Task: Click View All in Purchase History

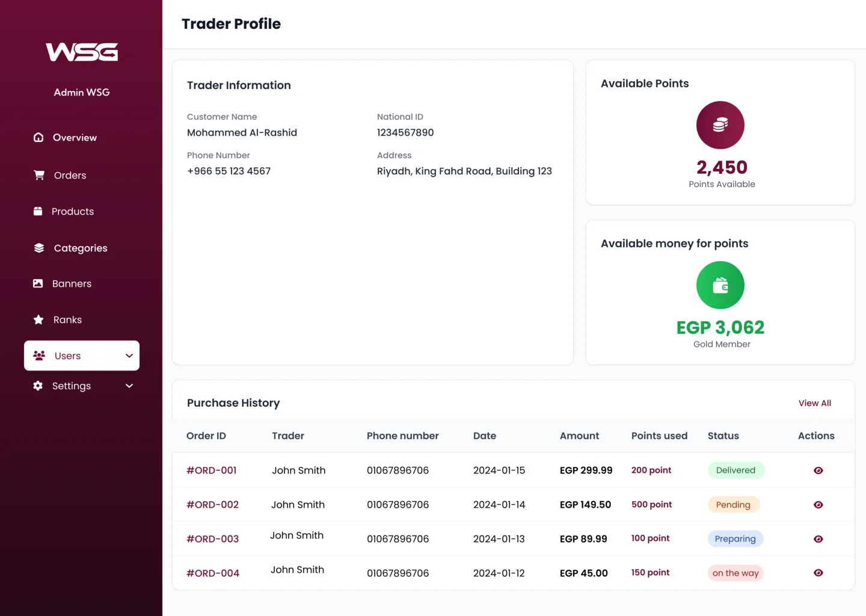Action: point(815,403)
